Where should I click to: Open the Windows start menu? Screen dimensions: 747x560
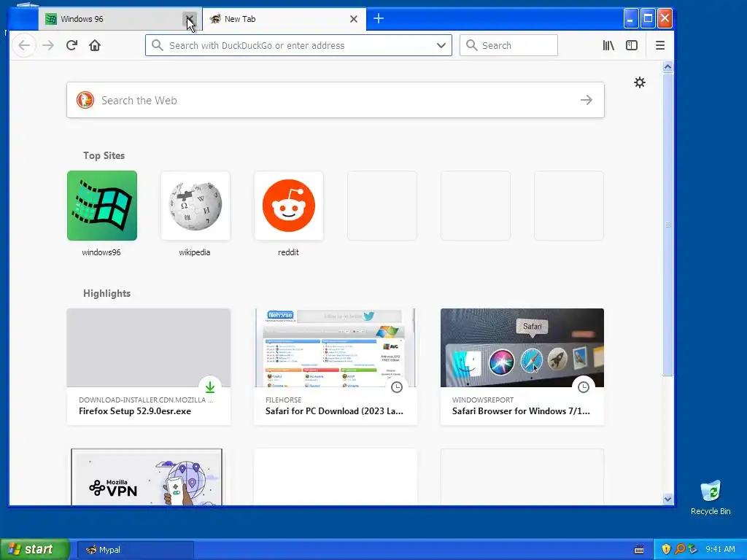pyautogui.click(x=35, y=549)
